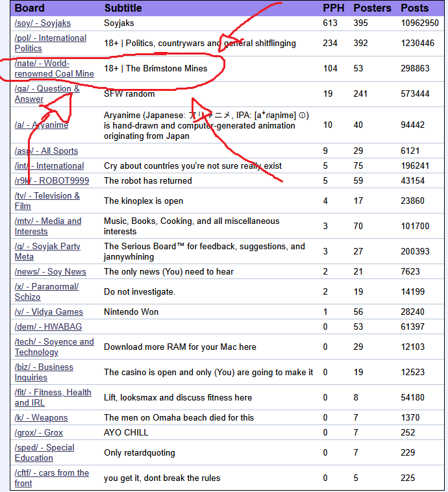Select the posts count 225 for /cftf/
Screen dimensions: 448x492
408,478
